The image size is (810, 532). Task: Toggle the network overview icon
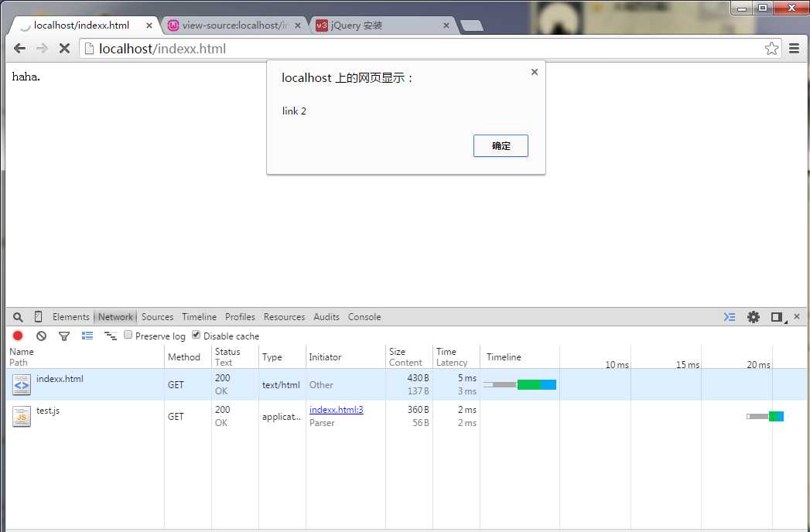pyautogui.click(x=110, y=336)
